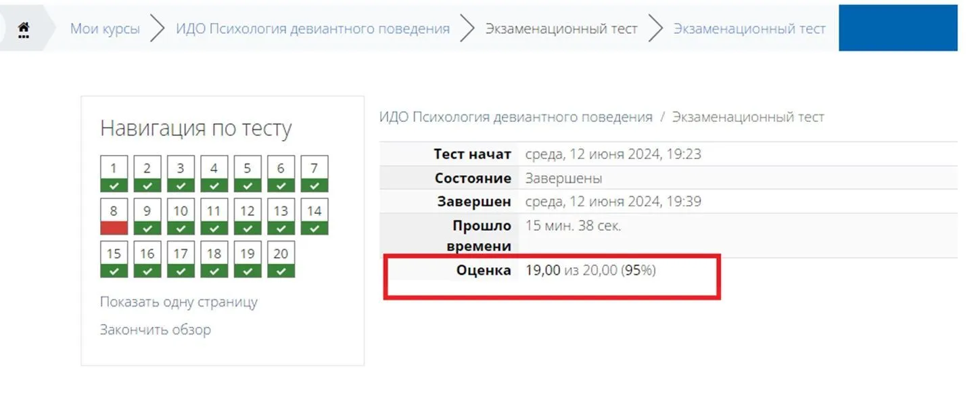Click the blue header block at right
Screen dimensions: 980x406
tap(897, 28)
